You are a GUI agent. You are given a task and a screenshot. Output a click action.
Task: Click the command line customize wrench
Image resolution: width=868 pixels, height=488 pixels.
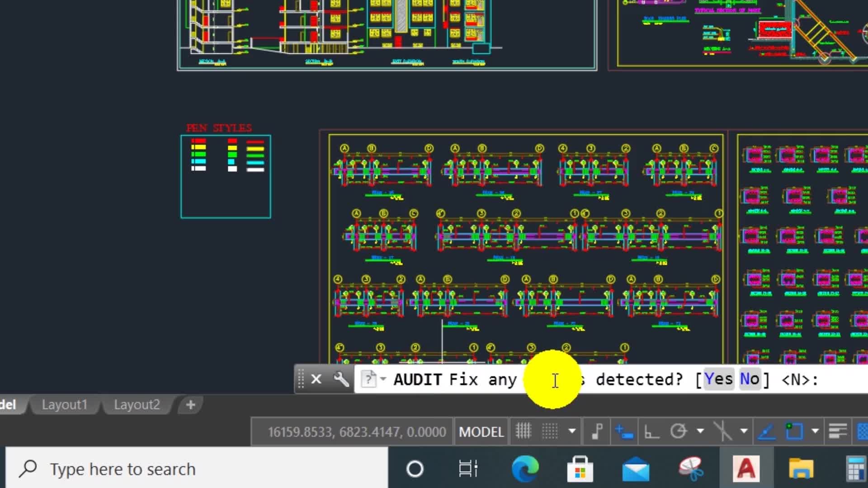(341, 379)
